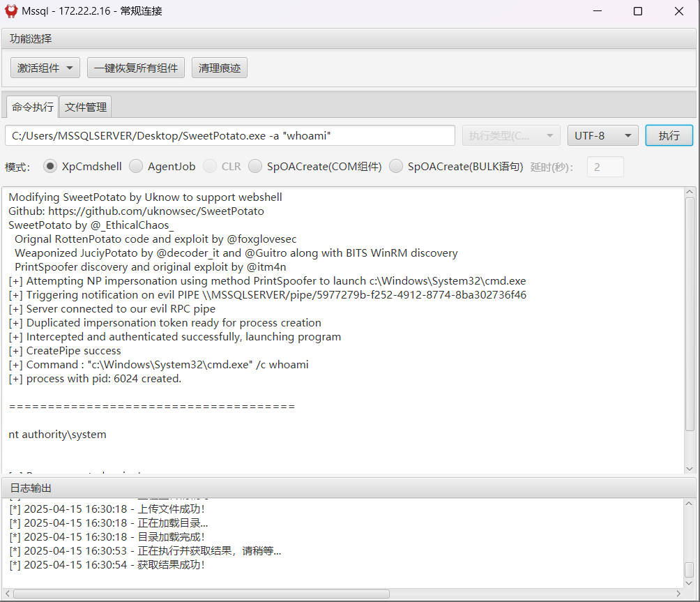Screen dimensions: 700x602
Task: Click the output pane vertical scrollbar thumb
Action: 690,313
